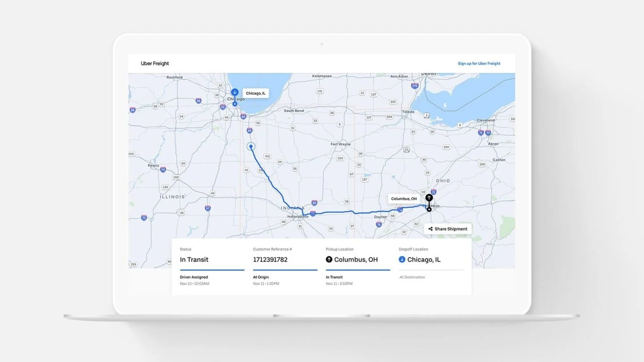
Task: Click the Akron city label on map
Action: pyautogui.click(x=493, y=144)
